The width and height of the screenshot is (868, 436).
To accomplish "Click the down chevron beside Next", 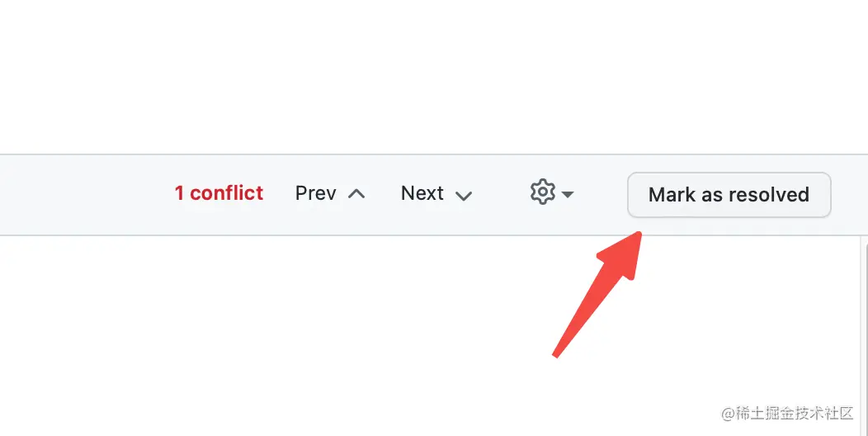I will coord(464,196).
